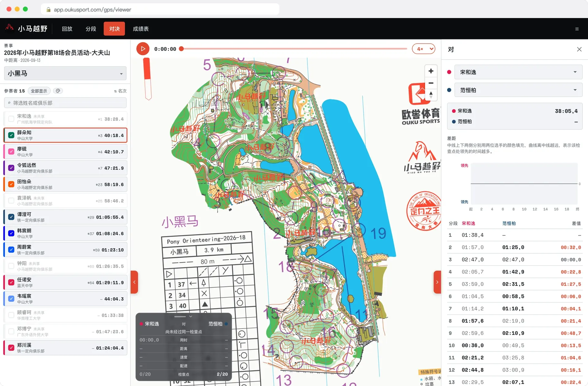Screen dimensions: 588x386
Task: Collapse the left participants panel arrow
Action: tap(134, 282)
